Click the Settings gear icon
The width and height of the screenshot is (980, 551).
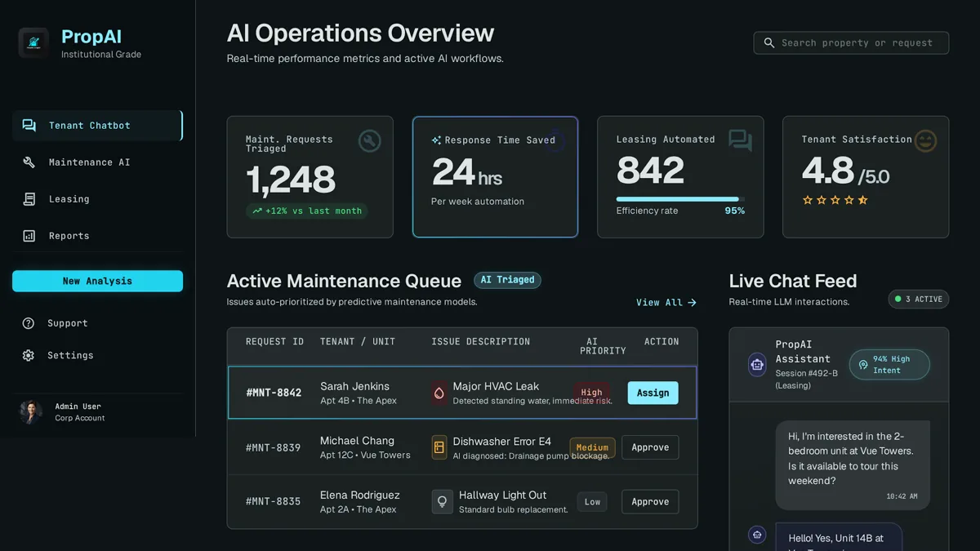tap(29, 356)
